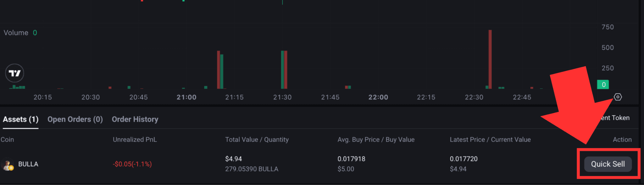Select the 21:00 time axis marker
Viewport: 644px width, 185px height.
pos(186,97)
